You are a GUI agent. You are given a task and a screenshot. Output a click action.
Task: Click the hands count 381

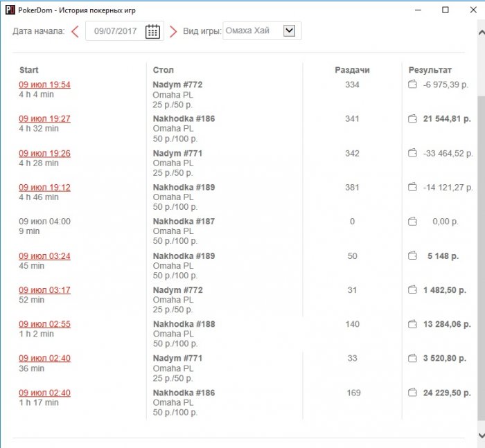click(x=352, y=187)
